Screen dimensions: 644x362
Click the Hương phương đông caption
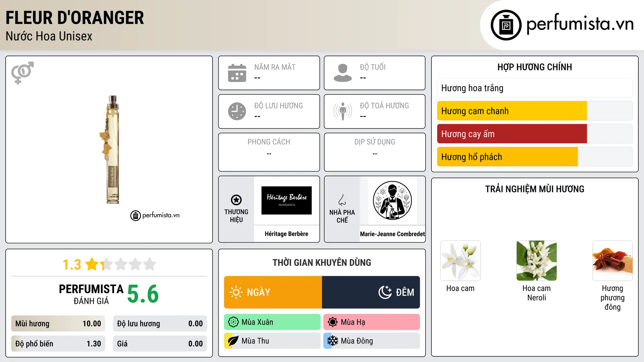pyautogui.click(x=613, y=298)
